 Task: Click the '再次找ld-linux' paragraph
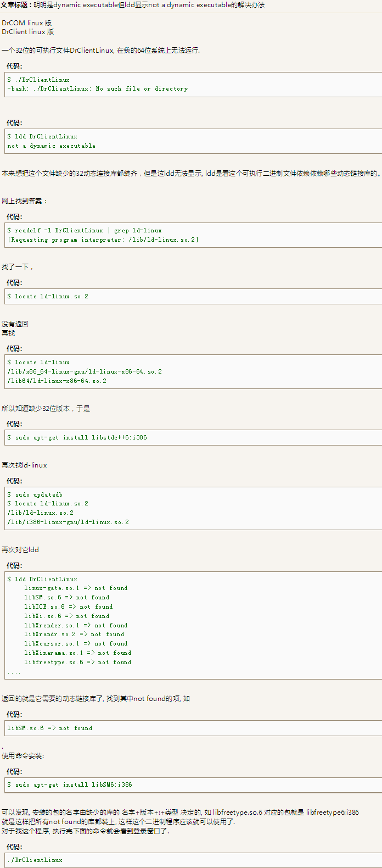click(x=24, y=465)
